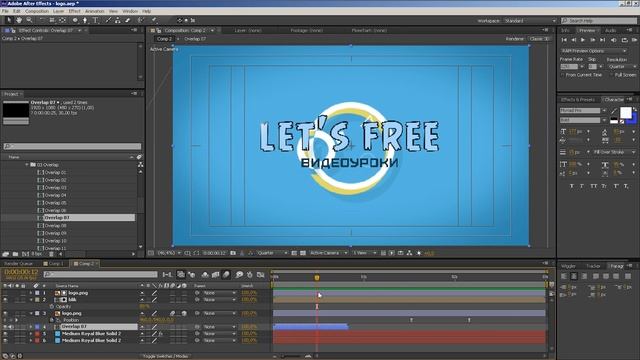Open the 1 View layout dropdown
The width and height of the screenshot is (640, 360).
pos(364,253)
